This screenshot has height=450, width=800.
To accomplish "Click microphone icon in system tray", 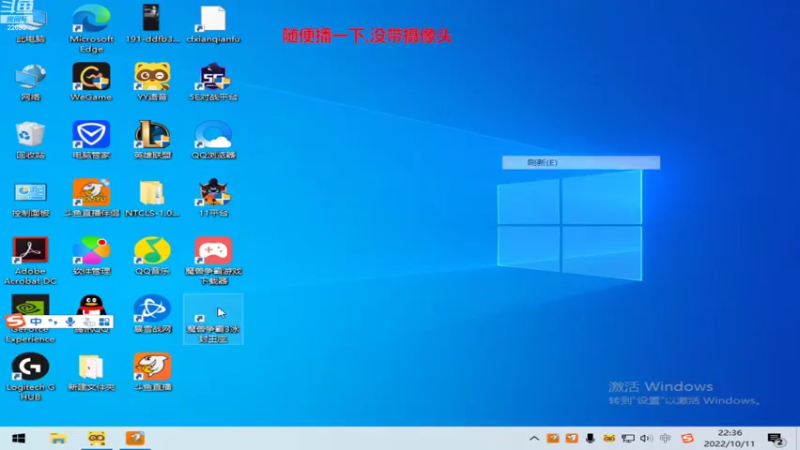I will pos(590,438).
